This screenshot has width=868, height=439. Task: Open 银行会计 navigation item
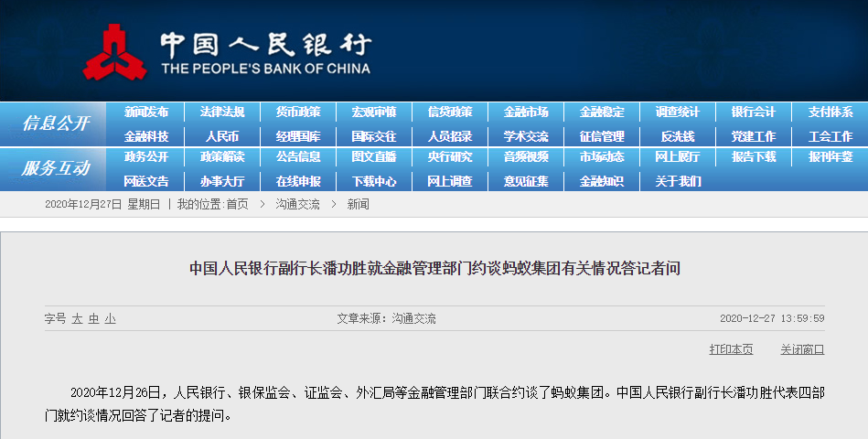(x=754, y=112)
